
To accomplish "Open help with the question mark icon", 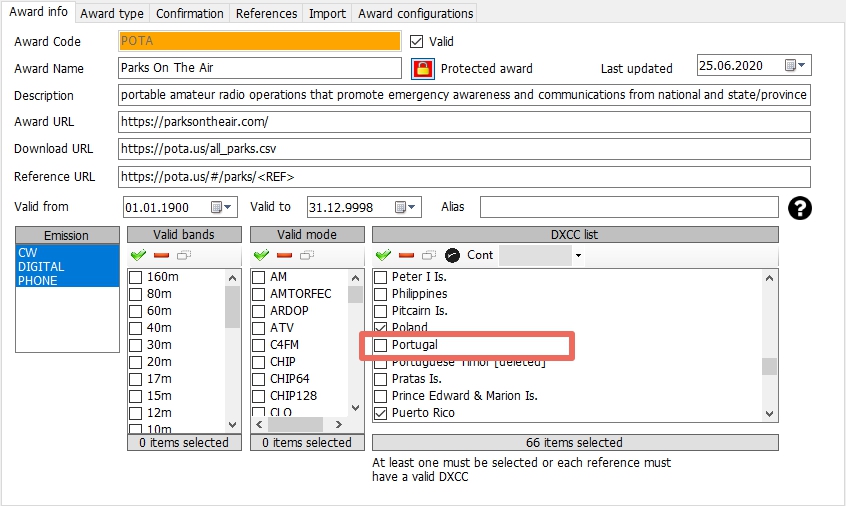I will pyautogui.click(x=800, y=208).
